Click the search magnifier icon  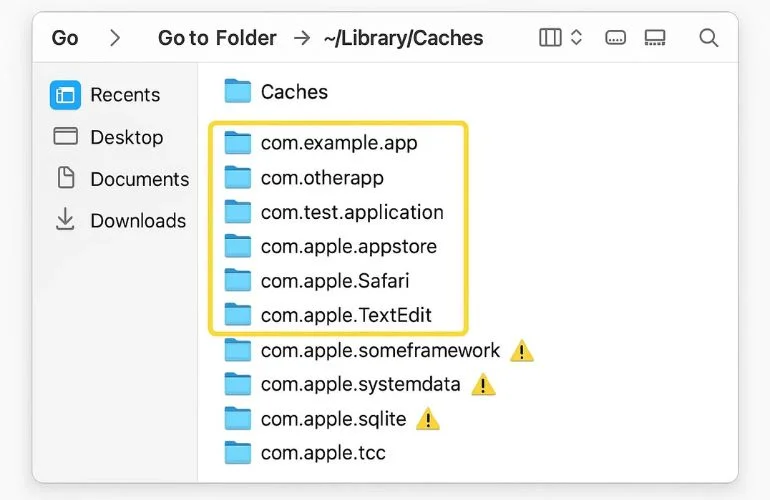[708, 38]
